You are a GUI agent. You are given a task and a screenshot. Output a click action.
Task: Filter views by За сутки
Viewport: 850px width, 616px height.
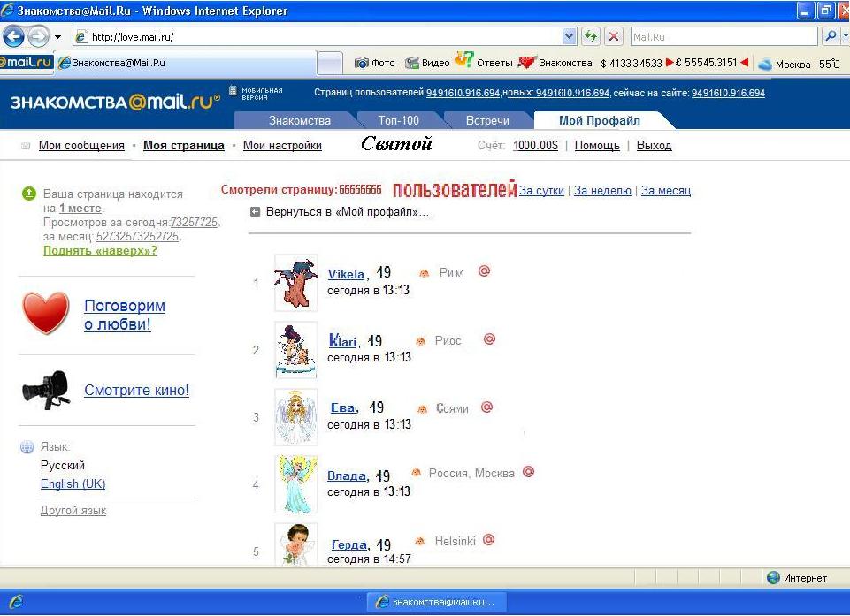pyautogui.click(x=541, y=190)
